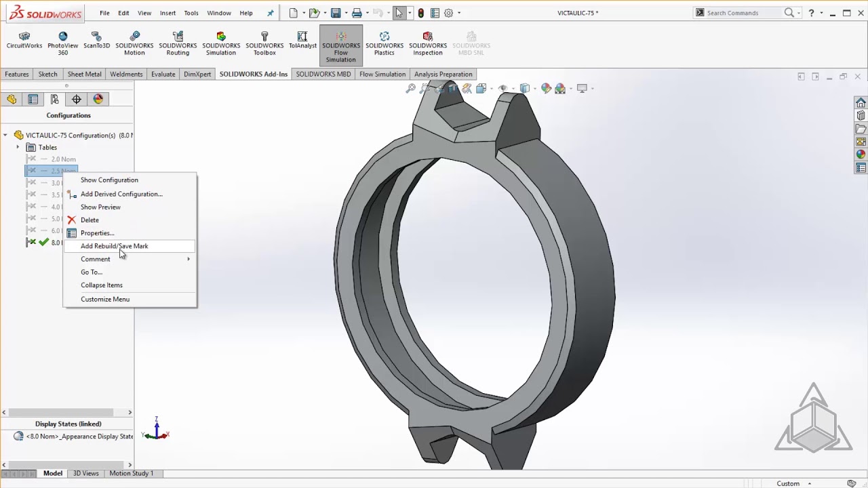
Task: Print the document via printer icon
Action: click(x=357, y=13)
